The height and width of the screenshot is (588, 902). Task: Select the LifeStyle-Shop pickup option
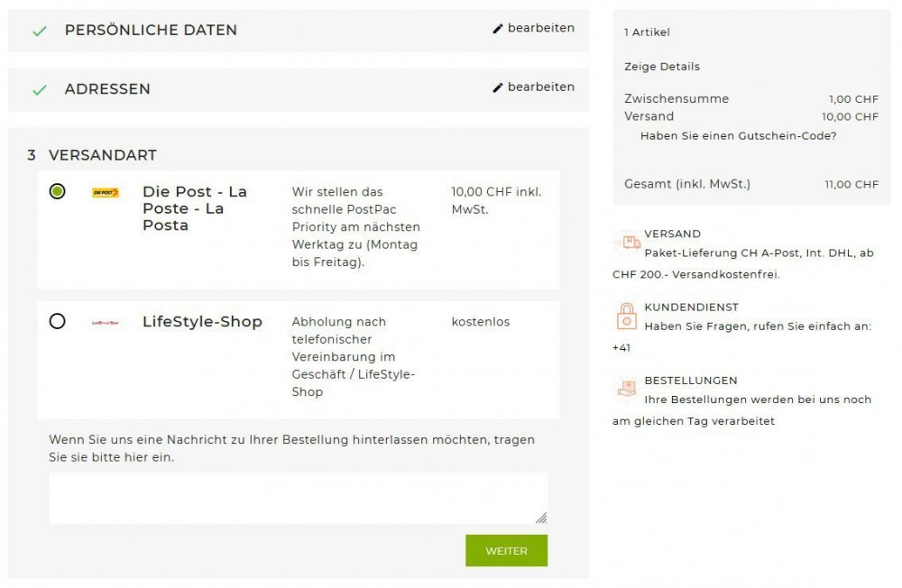coord(56,321)
